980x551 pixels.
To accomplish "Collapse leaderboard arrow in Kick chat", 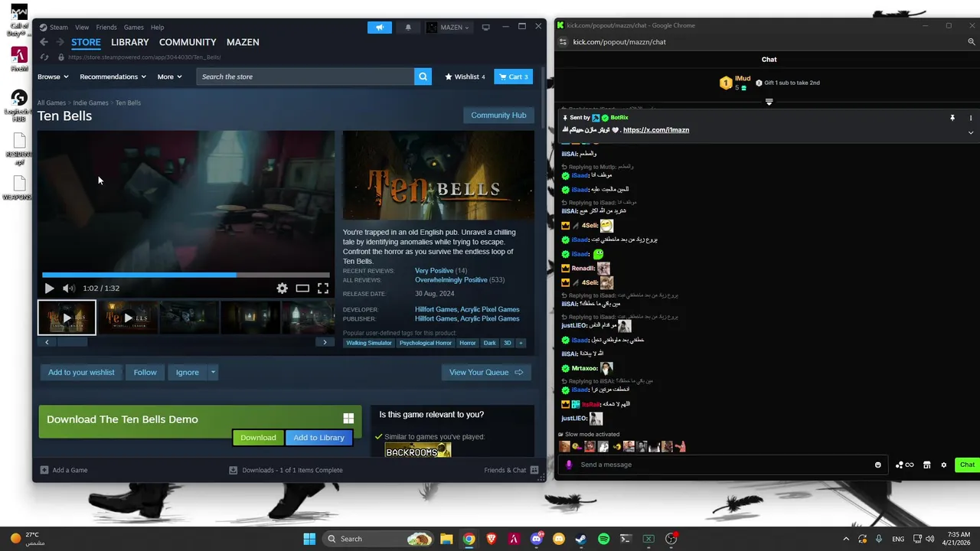I will (x=769, y=102).
